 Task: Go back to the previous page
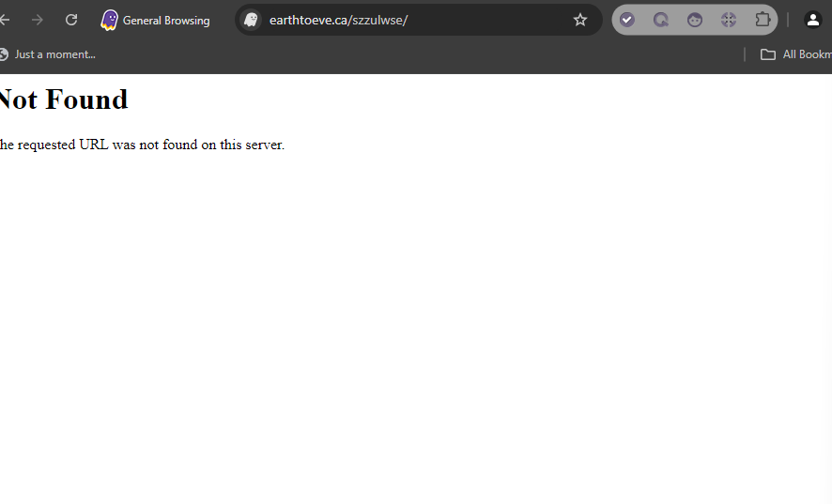pyautogui.click(x=5, y=20)
